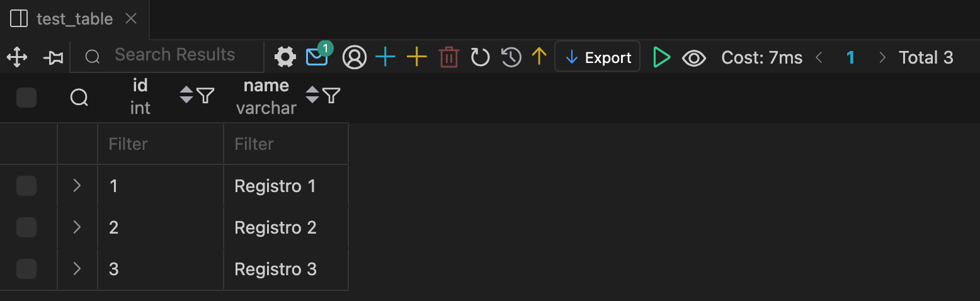Click the red trash delete icon

pyautogui.click(x=448, y=57)
